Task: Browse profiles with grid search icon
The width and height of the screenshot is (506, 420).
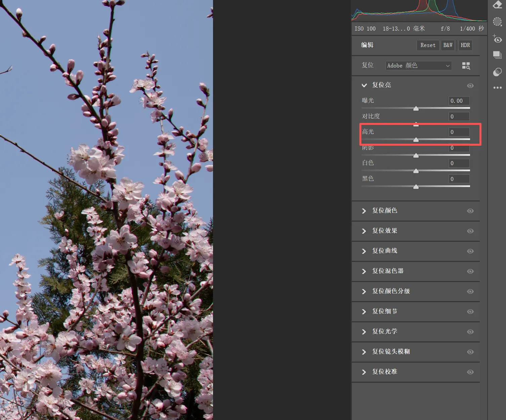Action: [x=466, y=66]
